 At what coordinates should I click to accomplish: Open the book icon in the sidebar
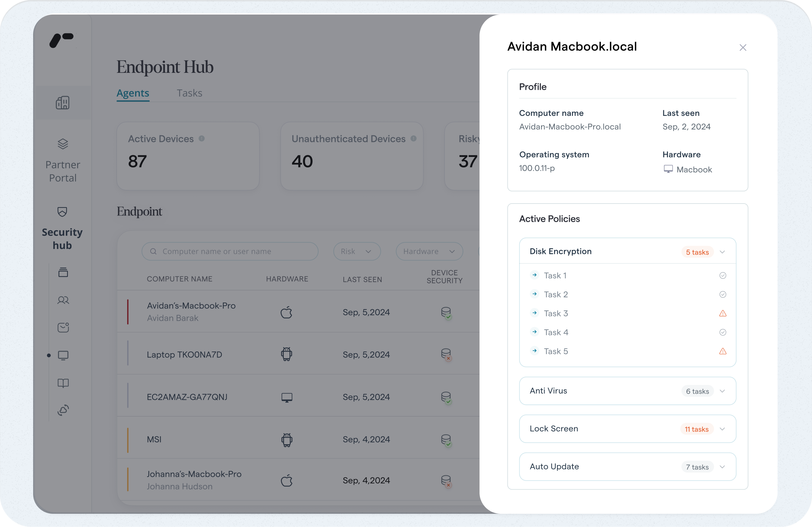63,383
